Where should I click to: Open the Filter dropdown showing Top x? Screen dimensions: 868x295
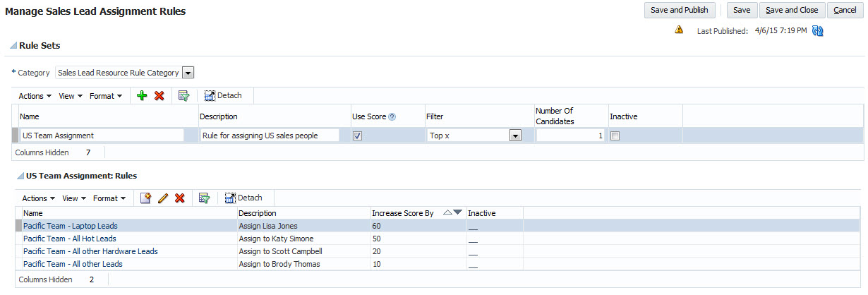pos(515,136)
